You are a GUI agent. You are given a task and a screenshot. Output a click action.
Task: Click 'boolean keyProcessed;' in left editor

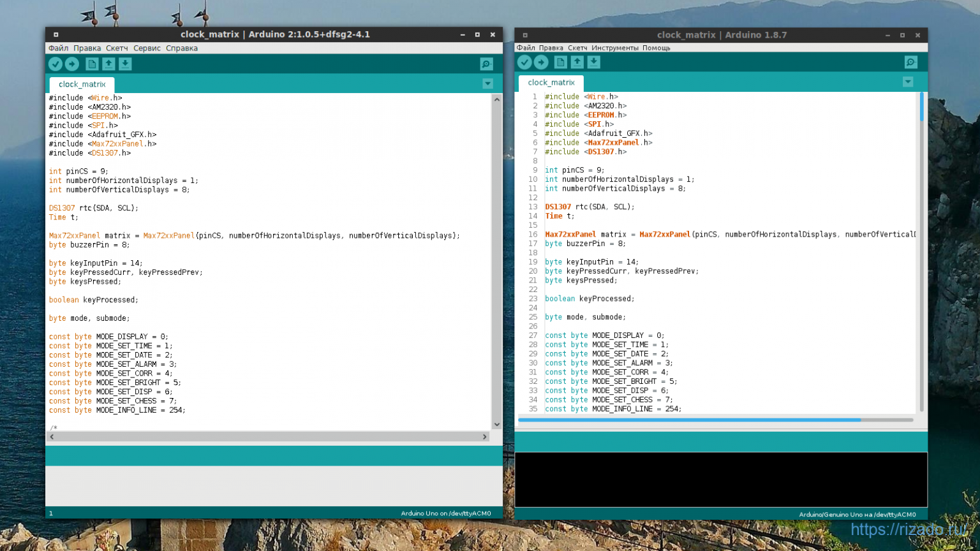94,300
